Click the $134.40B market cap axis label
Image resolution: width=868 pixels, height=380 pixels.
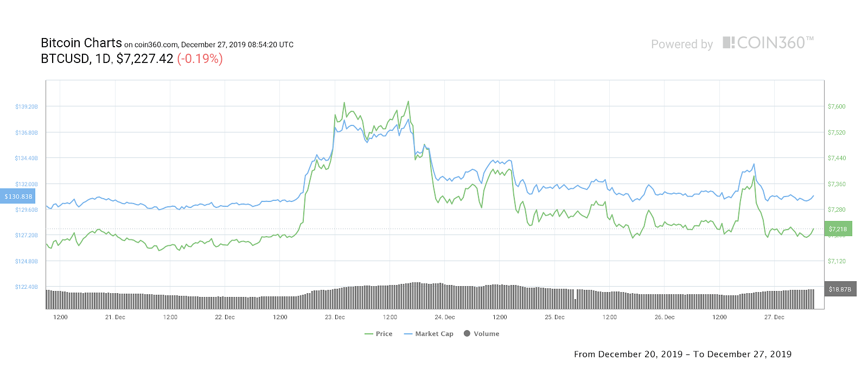(27, 158)
